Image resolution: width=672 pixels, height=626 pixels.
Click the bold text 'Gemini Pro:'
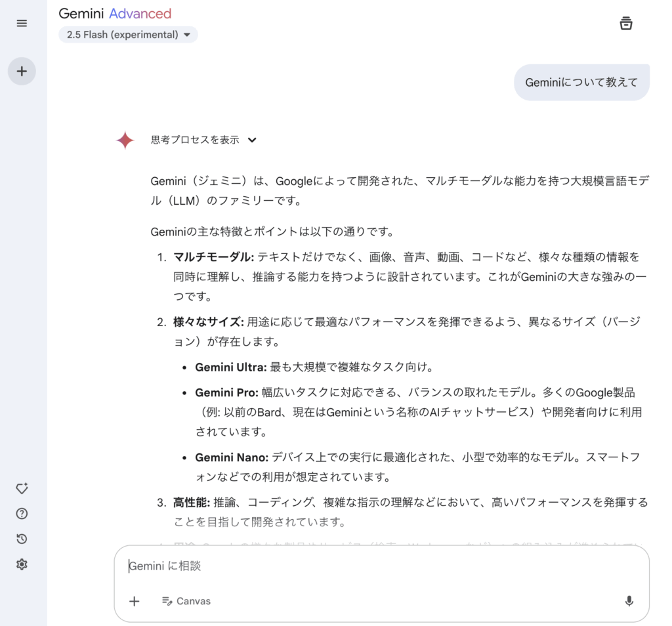[x=226, y=392]
